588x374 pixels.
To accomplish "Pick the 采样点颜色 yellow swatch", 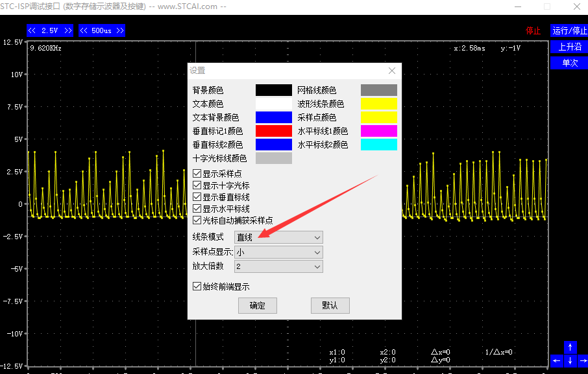I will pyautogui.click(x=379, y=117).
